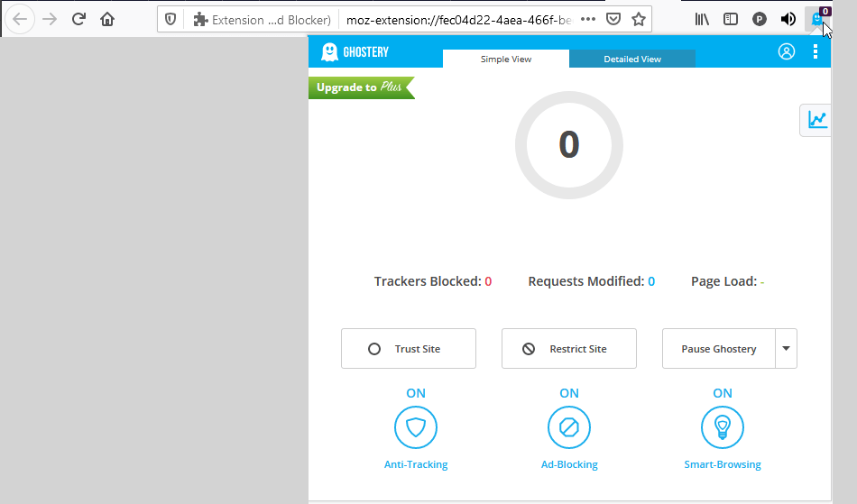Click the Pause Ghostery button
The image size is (857, 504).
[719, 348]
